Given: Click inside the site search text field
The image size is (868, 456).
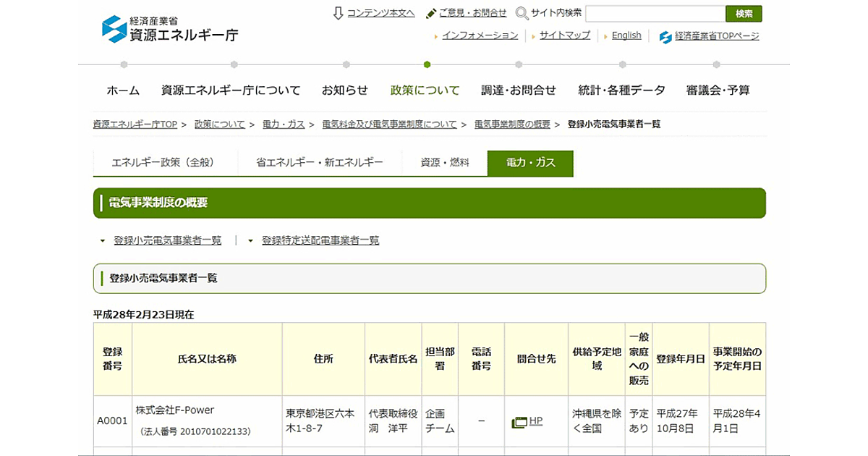Looking at the screenshot, I should tap(655, 14).
